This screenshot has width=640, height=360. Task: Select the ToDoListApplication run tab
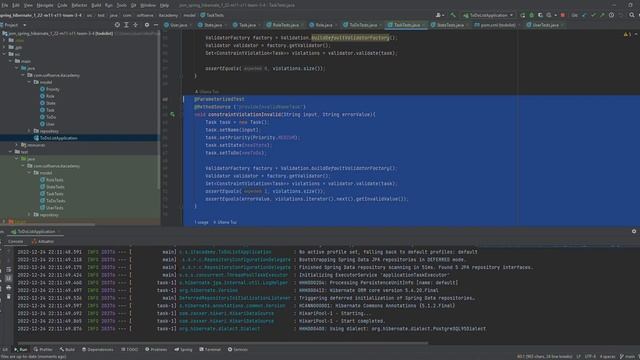coord(35,231)
